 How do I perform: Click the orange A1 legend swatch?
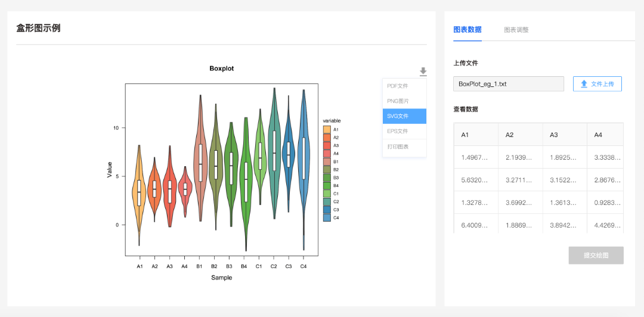327,129
